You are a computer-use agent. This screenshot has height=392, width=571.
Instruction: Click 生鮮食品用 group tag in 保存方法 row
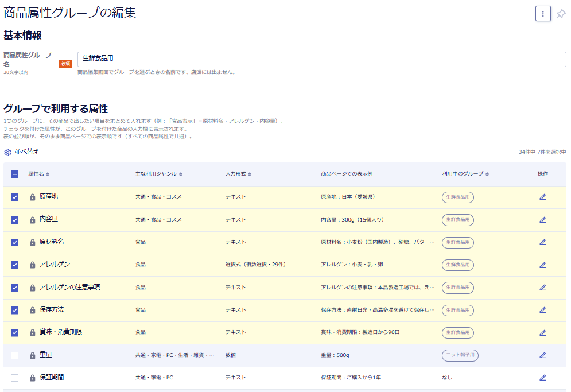pos(458,310)
